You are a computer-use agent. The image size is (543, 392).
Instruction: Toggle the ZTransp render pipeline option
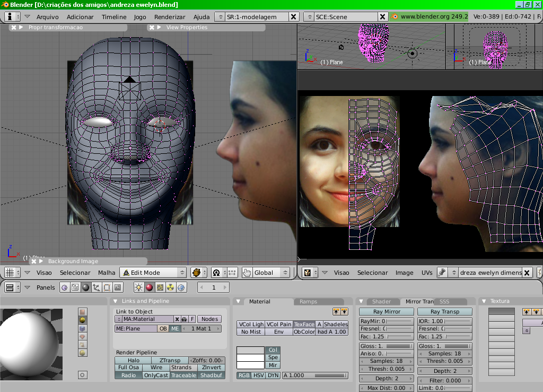pyautogui.click(x=170, y=360)
